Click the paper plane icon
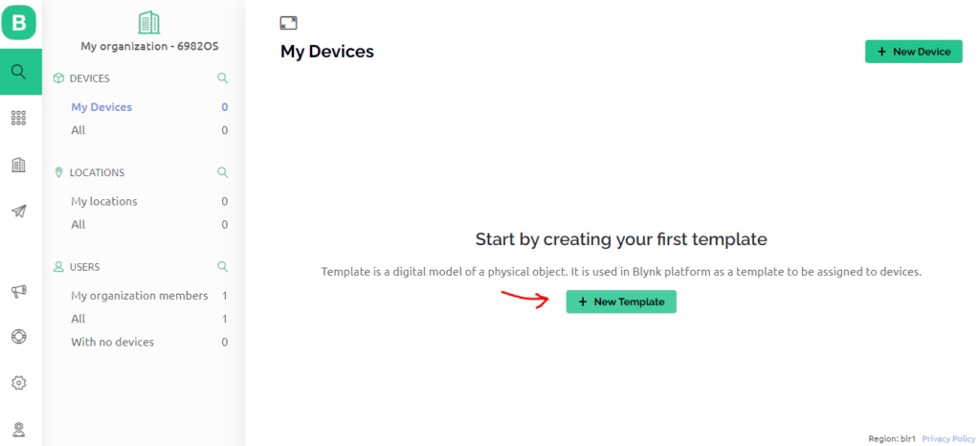 coord(19,212)
